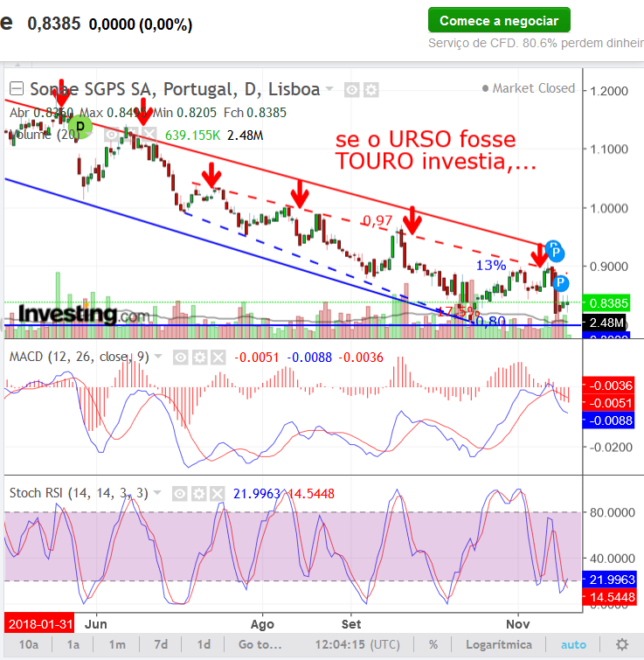Click the green 639.155K volume value
Screen dimensions: 644x660
192,135
